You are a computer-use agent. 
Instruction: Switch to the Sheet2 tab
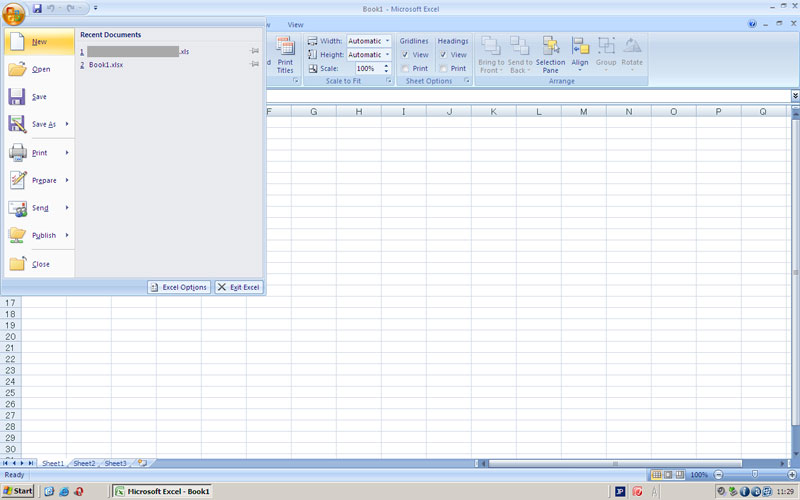coord(84,463)
